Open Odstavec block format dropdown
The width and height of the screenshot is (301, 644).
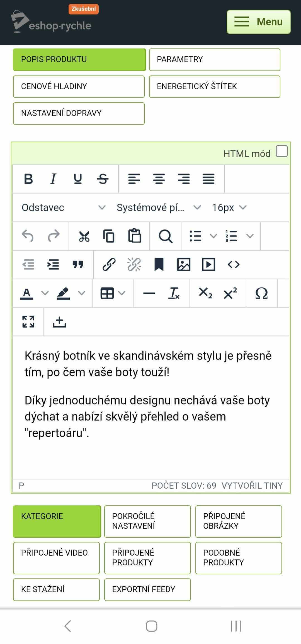tap(64, 208)
